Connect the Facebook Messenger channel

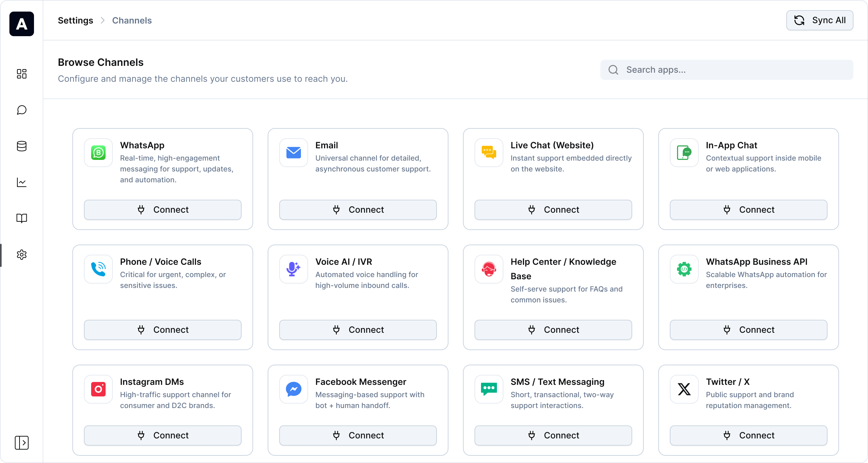tap(358, 436)
